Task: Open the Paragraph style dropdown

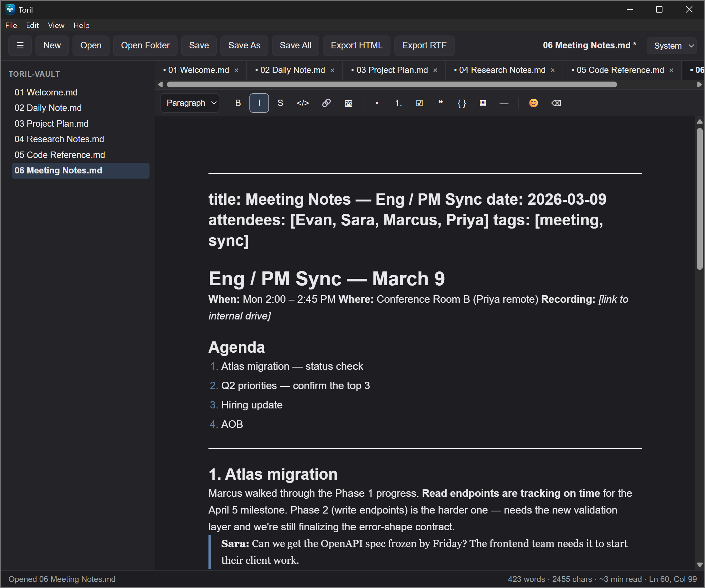Action: (190, 103)
